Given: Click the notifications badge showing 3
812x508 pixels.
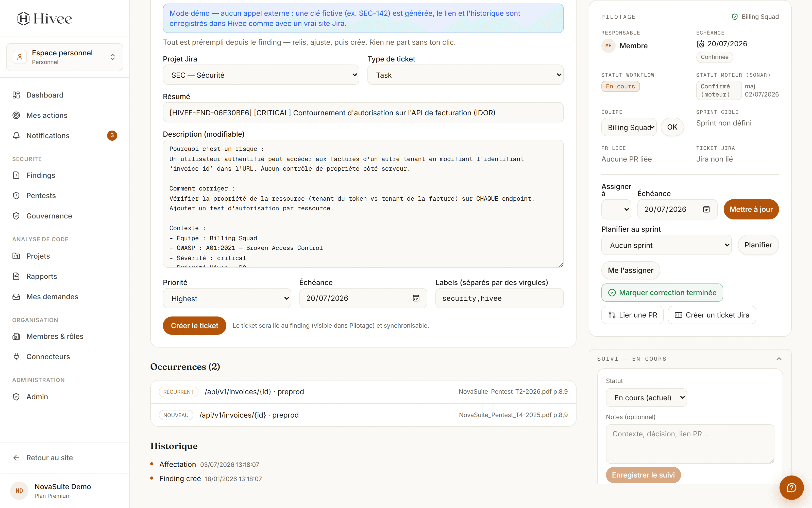Looking at the screenshot, I should 112,135.
